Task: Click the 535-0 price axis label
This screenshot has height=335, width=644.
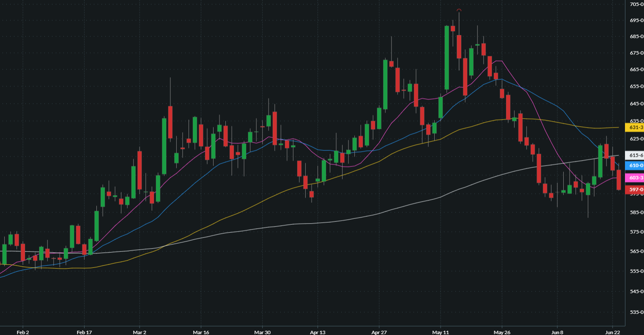Action: click(x=636, y=312)
